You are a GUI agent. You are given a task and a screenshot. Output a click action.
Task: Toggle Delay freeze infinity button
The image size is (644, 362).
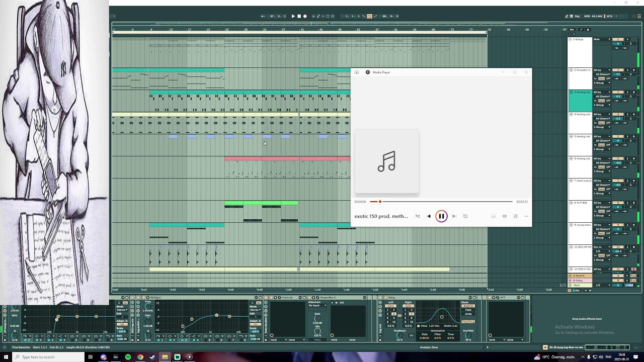(x=412, y=335)
